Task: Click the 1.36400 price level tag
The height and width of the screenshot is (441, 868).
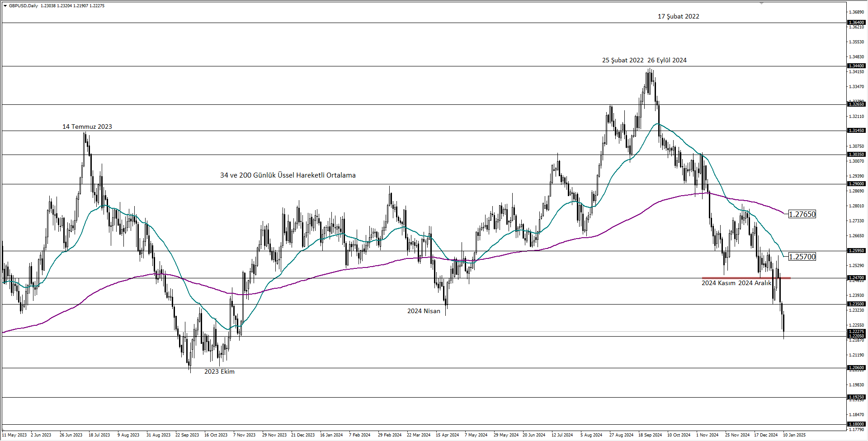Action: click(x=856, y=23)
